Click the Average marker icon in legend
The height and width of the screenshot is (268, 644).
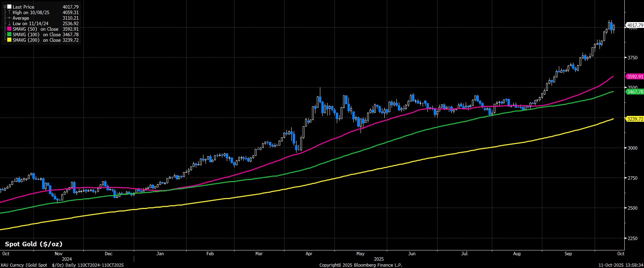tap(9, 18)
